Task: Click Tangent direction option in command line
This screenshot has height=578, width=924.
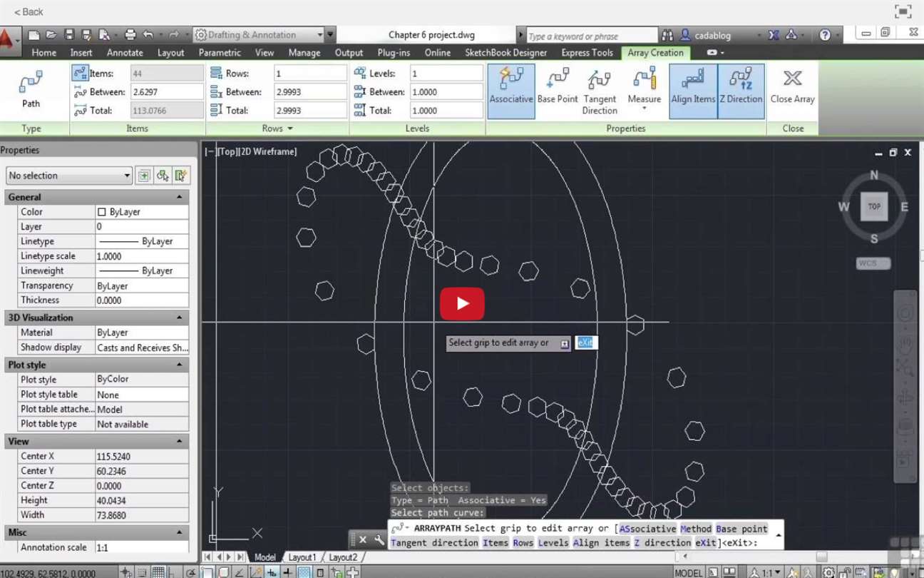Action: pos(434,543)
